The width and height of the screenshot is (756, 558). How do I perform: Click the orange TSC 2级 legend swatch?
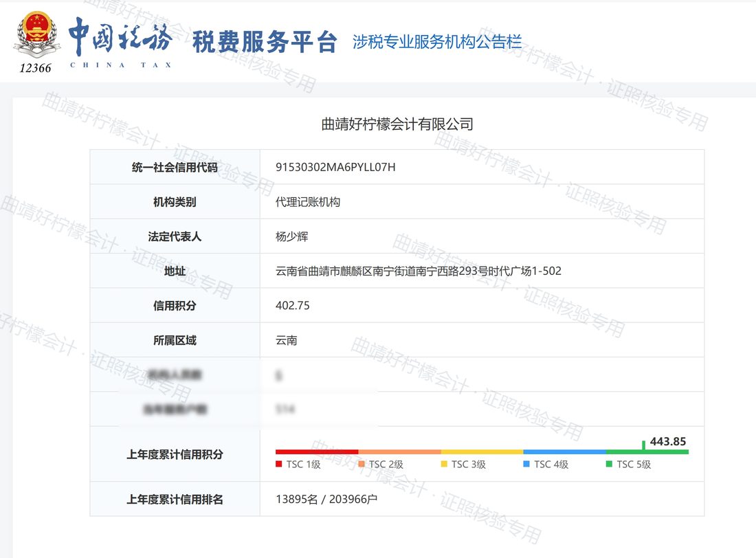click(x=361, y=464)
